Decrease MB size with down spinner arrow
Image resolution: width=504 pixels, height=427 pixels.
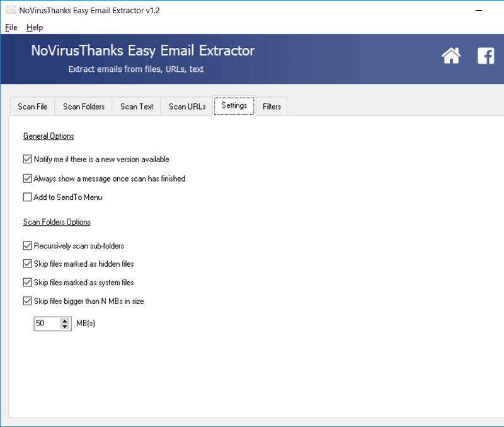pyautogui.click(x=65, y=326)
